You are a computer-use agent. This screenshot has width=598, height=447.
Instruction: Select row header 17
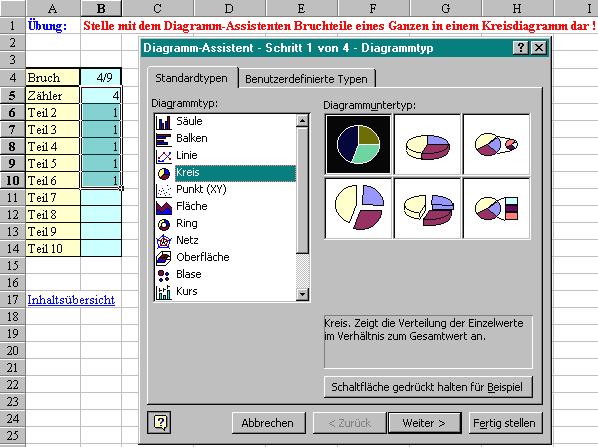pyautogui.click(x=13, y=300)
